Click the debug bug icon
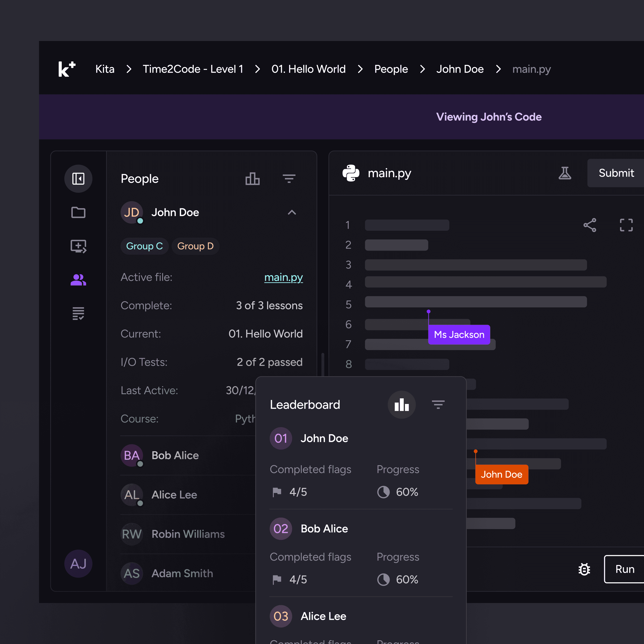 [x=584, y=569]
